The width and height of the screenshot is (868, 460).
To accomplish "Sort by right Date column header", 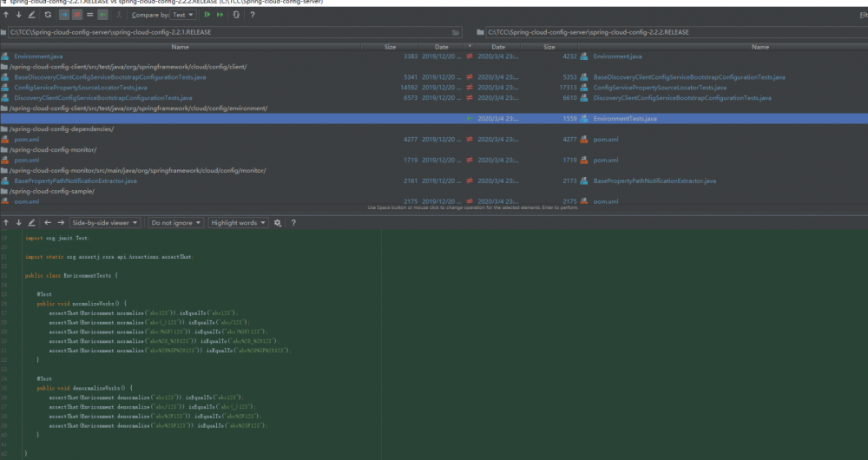I will (498, 47).
